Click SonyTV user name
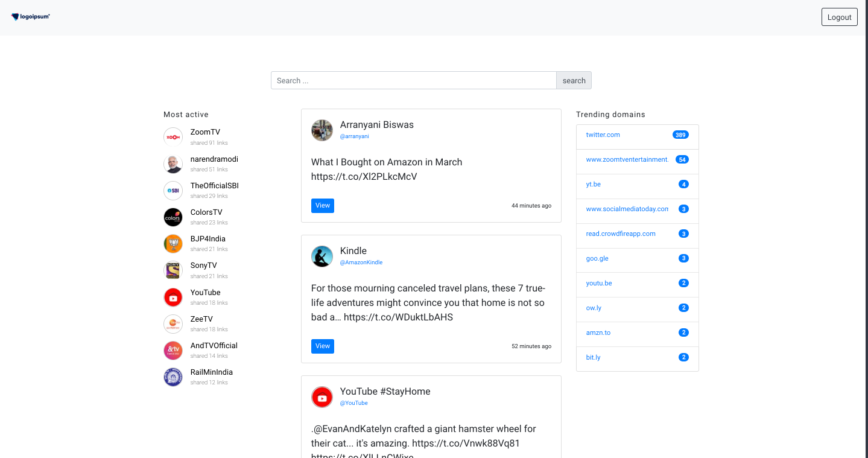The width and height of the screenshot is (868, 458). coord(204,266)
